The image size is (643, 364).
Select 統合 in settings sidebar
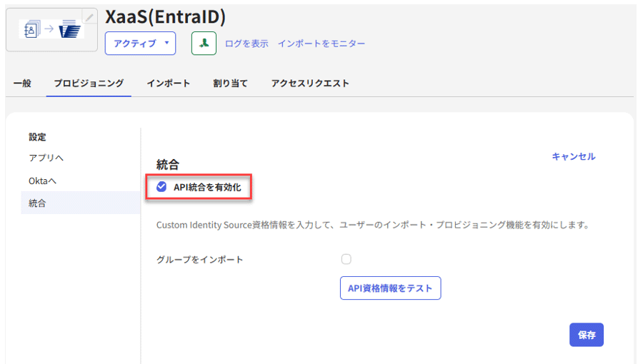point(37,203)
